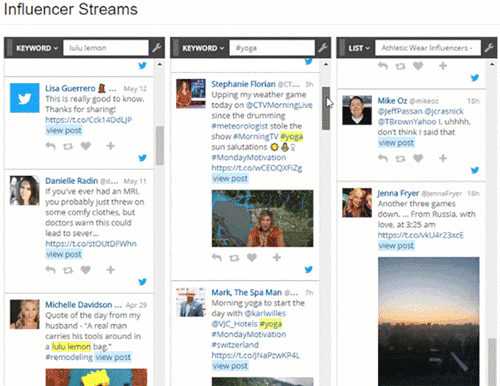Click view post link on Jenna Fryer's tweet

click(396, 246)
